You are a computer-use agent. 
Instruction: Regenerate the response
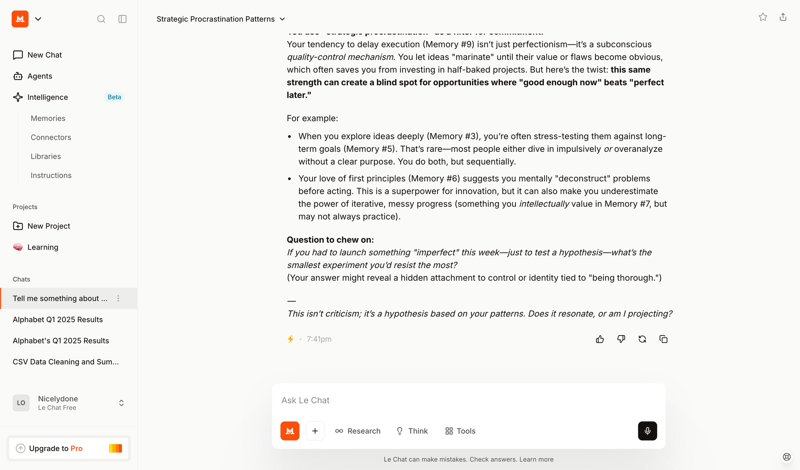coord(642,339)
